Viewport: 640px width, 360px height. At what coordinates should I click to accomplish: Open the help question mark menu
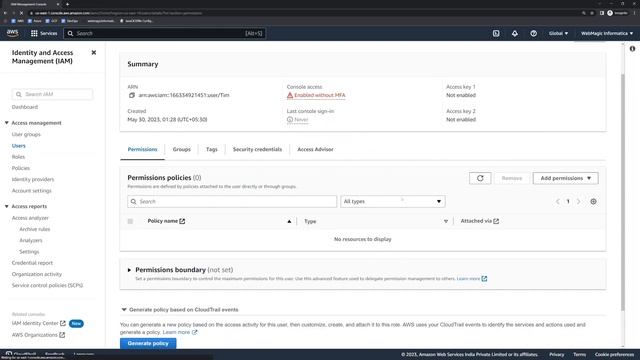[x=533, y=33]
